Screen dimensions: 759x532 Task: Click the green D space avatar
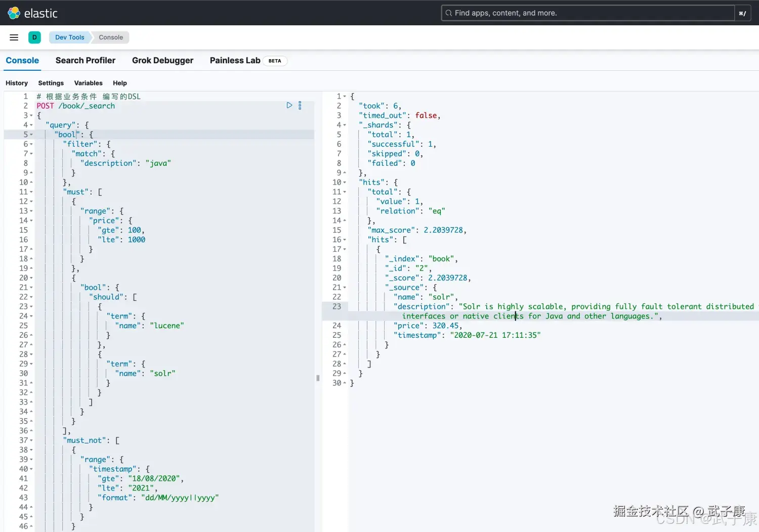[x=34, y=37]
